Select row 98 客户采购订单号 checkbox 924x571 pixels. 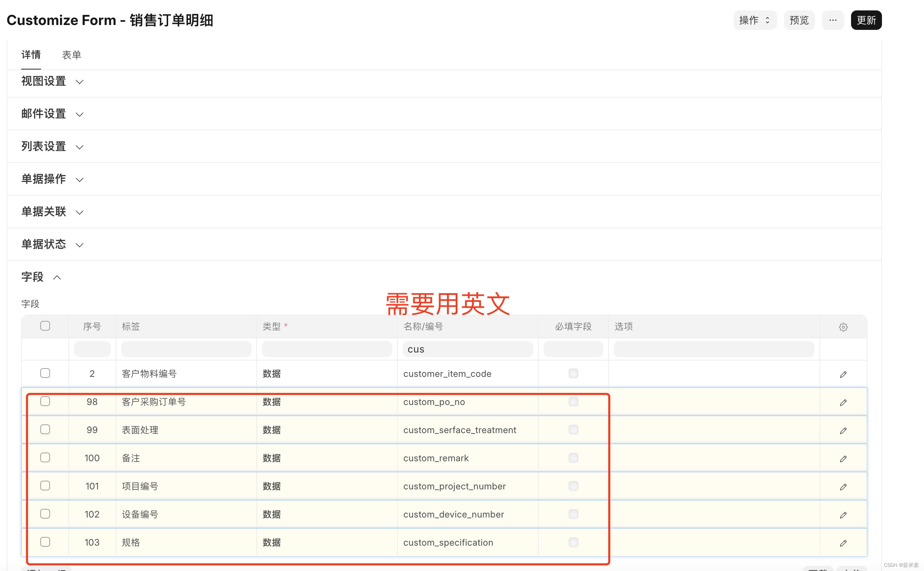[x=45, y=401]
